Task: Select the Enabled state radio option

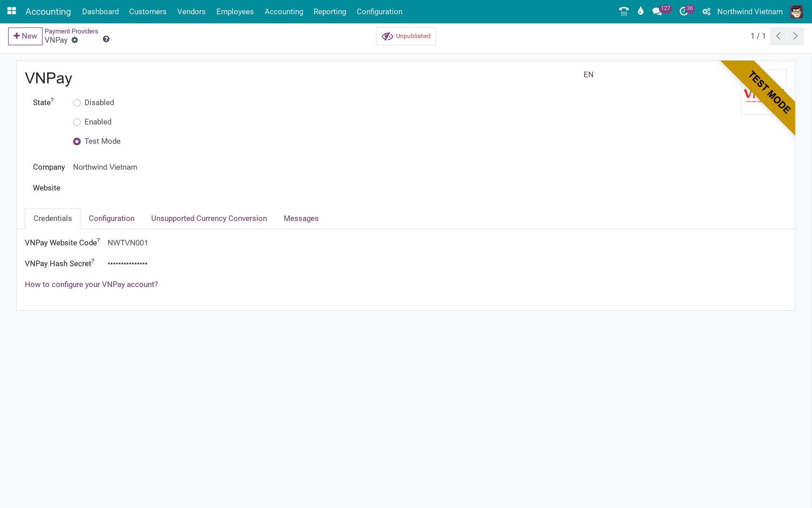Action: [x=77, y=122]
